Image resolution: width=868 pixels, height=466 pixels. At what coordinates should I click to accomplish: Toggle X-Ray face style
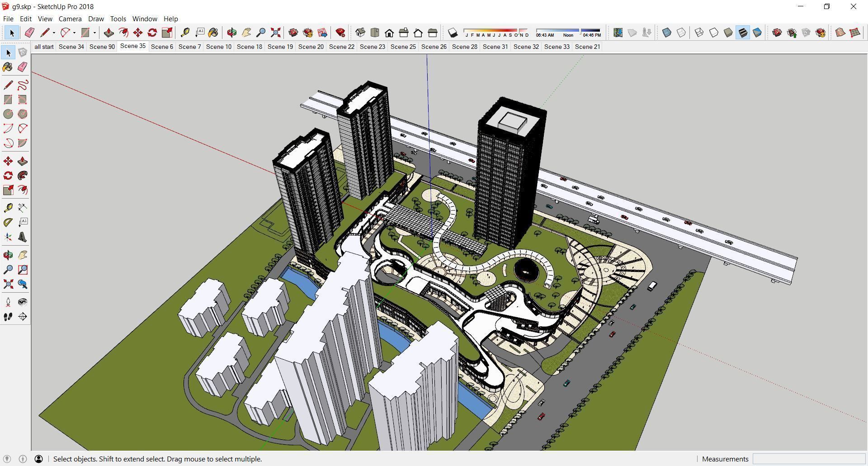point(667,33)
